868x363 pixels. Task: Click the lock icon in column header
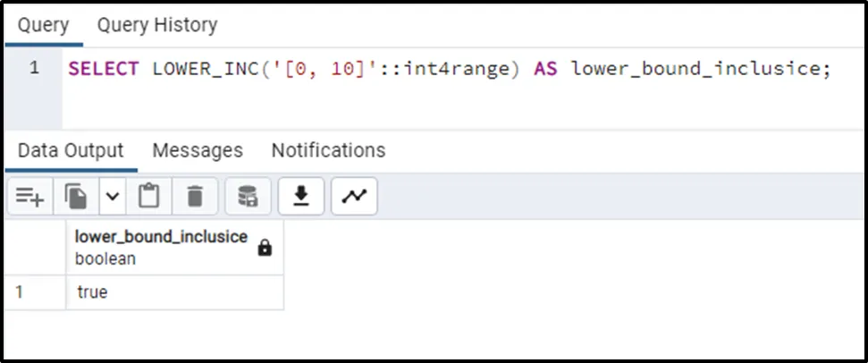point(265,249)
